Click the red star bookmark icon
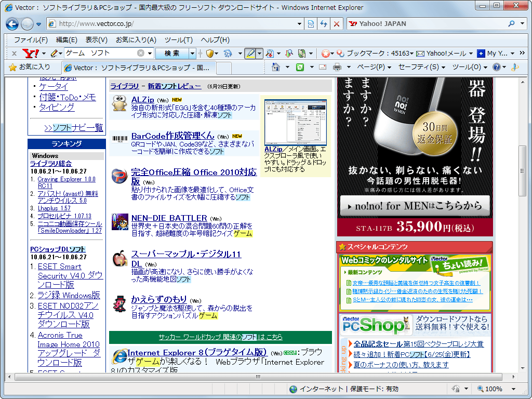Image resolution: width=532 pixels, height=399 pixels. (325, 54)
